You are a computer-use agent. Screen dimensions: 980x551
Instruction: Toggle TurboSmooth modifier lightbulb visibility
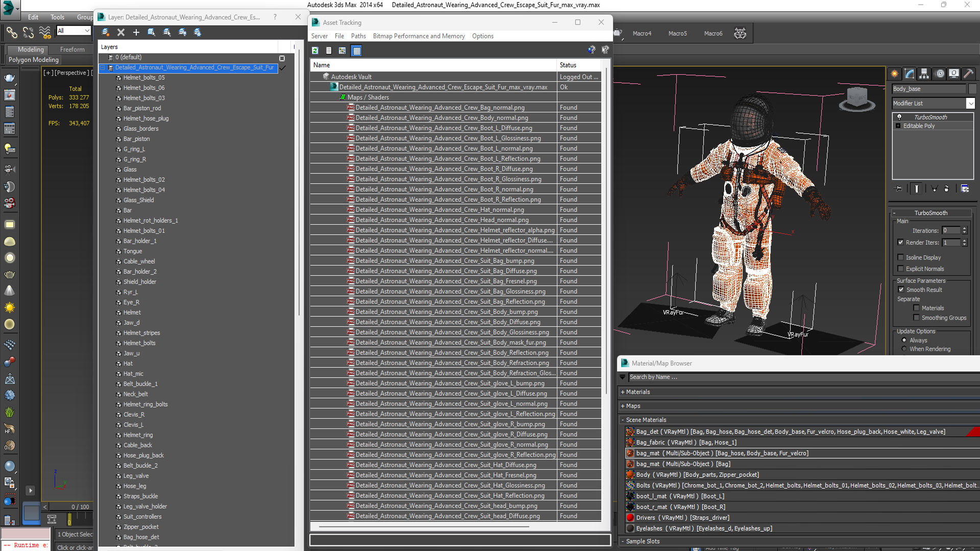(x=899, y=117)
